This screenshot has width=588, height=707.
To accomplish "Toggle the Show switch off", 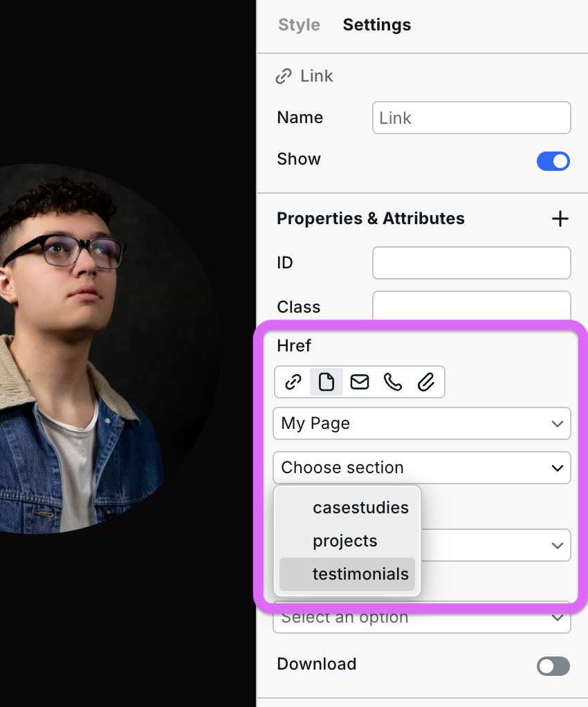I will coord(553,161).
